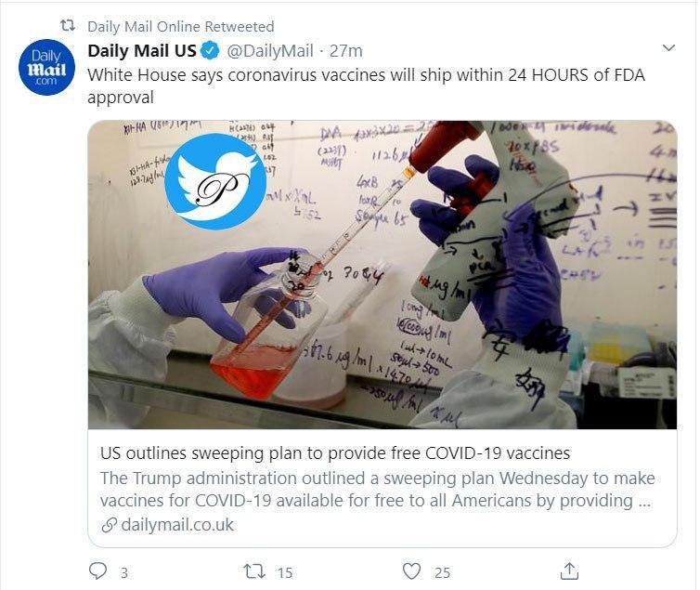Open headline "US outlines sweeping plan" link
This screenshot has width=700, height=590.
(334, 453)
